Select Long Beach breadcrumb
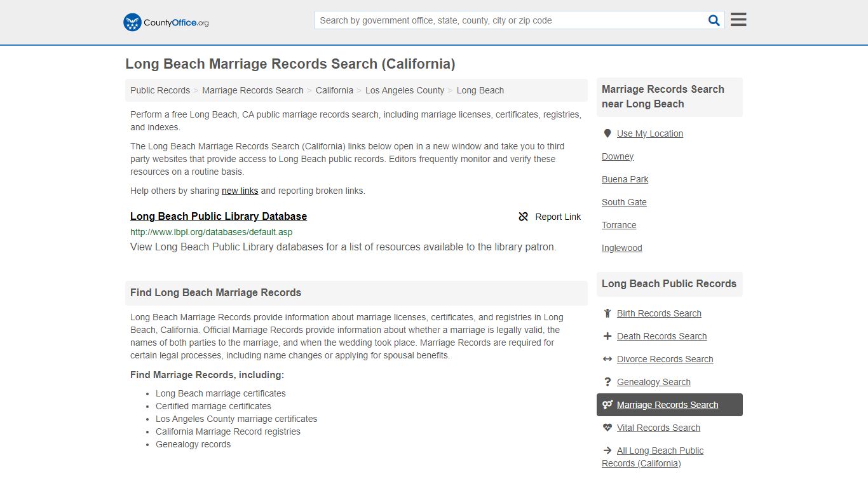Screen dimensions: 868x488 (480, 90)
